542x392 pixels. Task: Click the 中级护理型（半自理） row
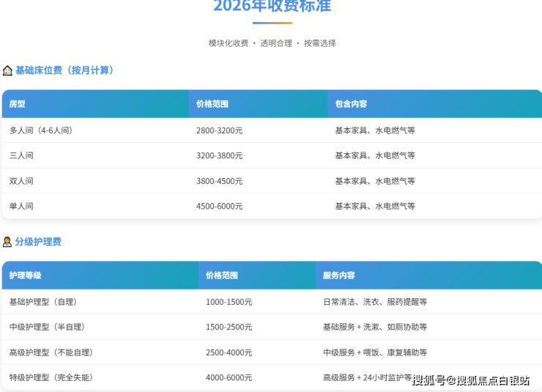48,327
